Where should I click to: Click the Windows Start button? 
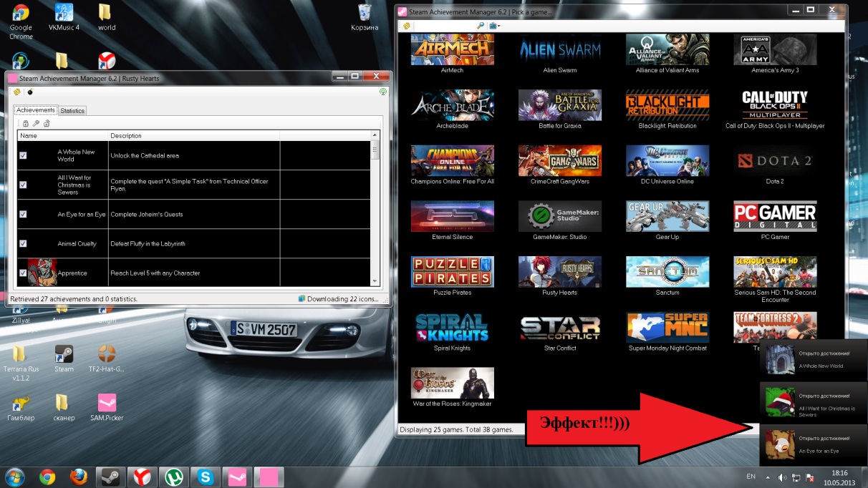click(x=14, y=477)
